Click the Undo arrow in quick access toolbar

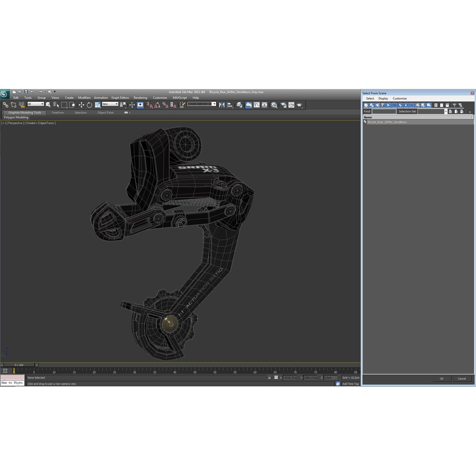point(32,92)
